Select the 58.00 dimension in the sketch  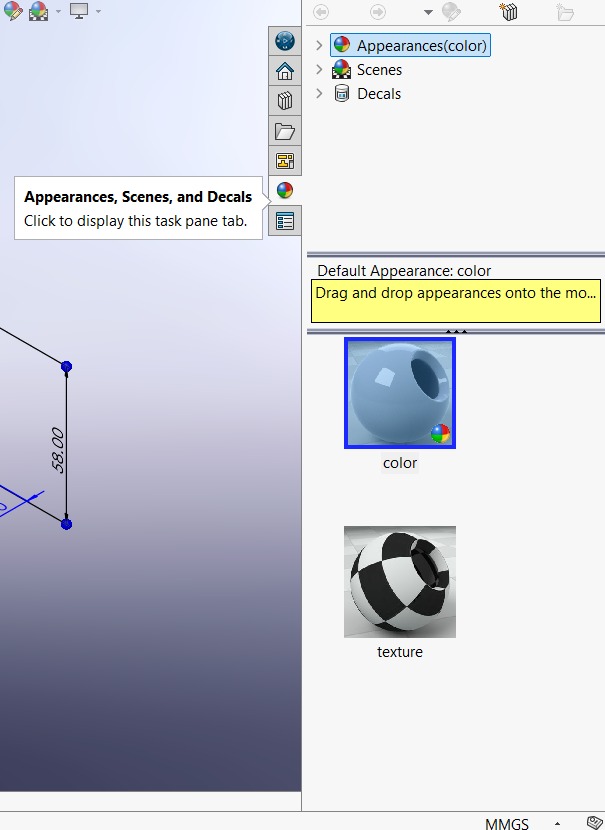[x=58, y=450]
